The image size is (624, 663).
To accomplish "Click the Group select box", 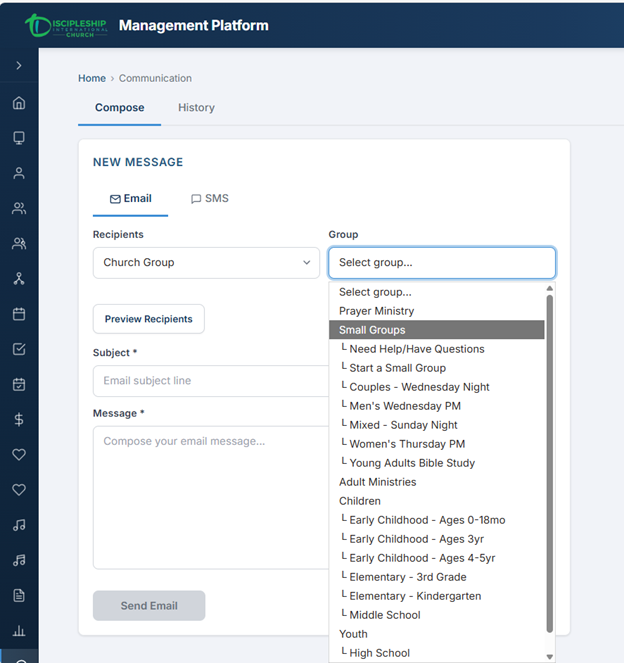I will (x=442, y=263).
